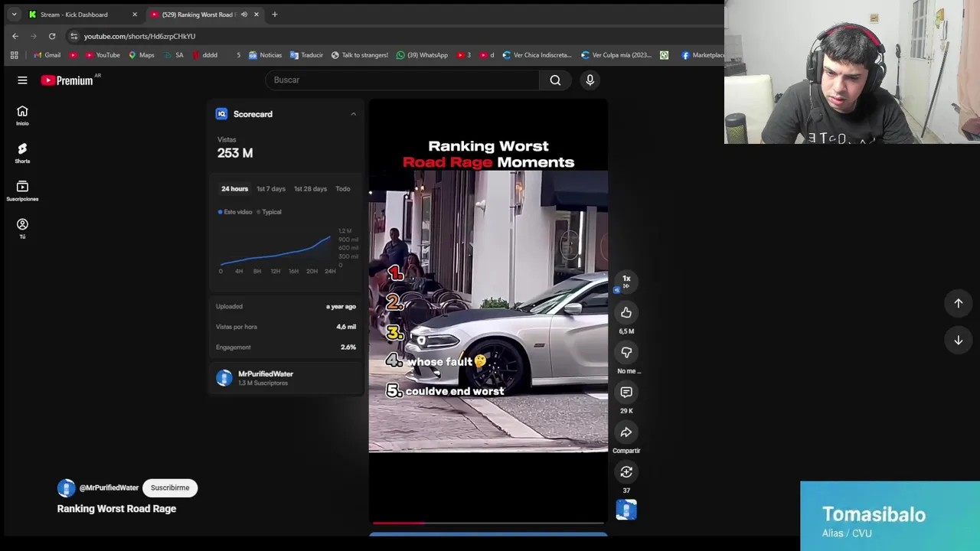The height and width of the screenshot is (551, 980).
Task: Go back in browser history
Action: click(15, 36)
